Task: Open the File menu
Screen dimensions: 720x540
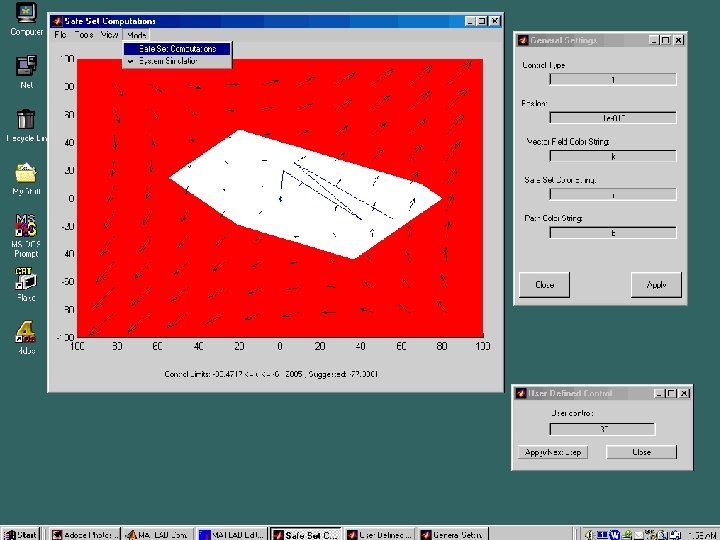Action: 60,35
